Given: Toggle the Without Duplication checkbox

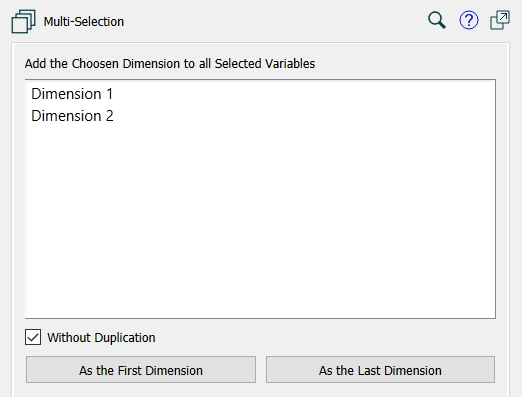Looking at the screenshot, I should click(x=33, y=337).
